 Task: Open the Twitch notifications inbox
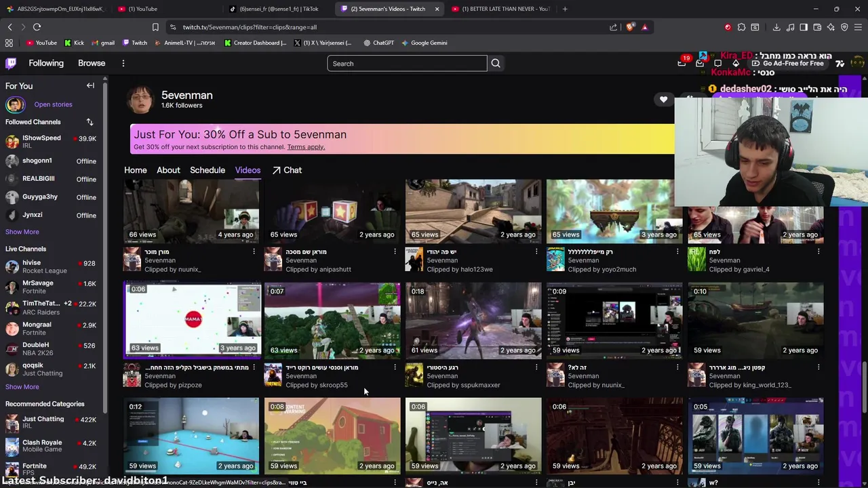(700, 63)
